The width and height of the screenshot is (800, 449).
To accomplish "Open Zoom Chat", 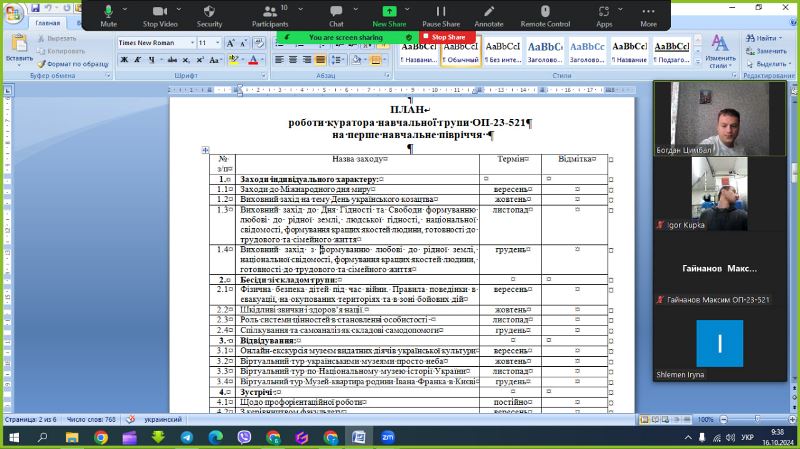I will (336, 16).
